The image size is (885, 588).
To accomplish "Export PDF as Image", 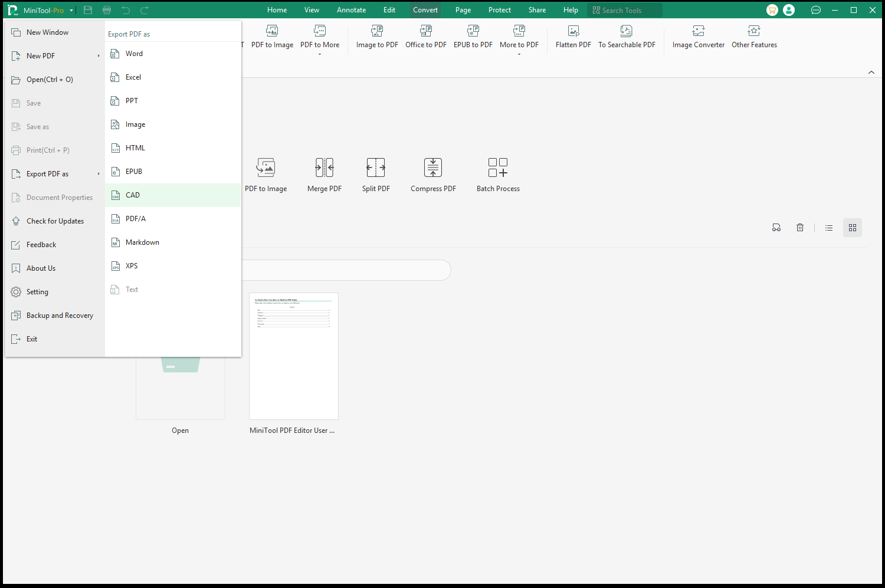I will coord(173,124).
